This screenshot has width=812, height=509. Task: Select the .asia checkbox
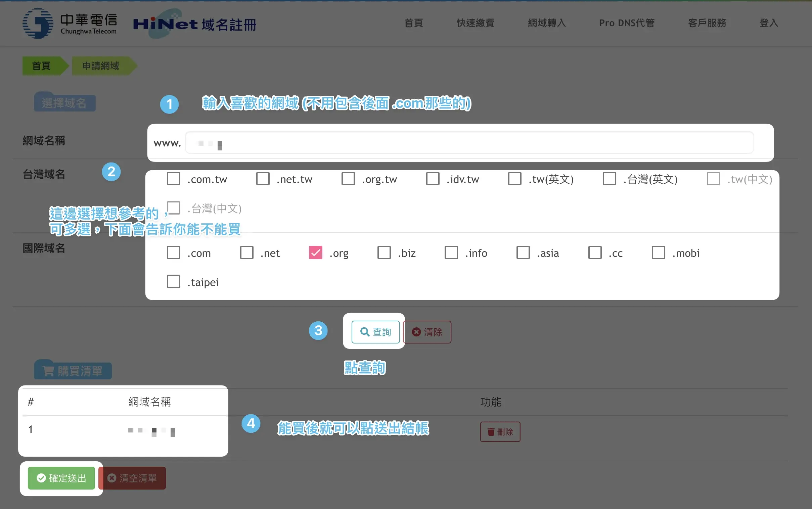[523, 252]
